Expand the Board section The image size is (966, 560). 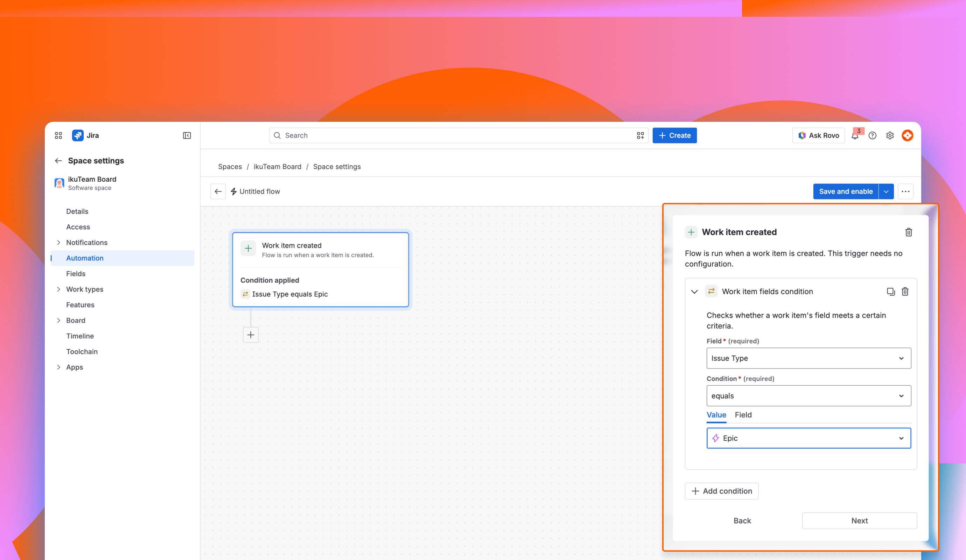pos(58,320)
